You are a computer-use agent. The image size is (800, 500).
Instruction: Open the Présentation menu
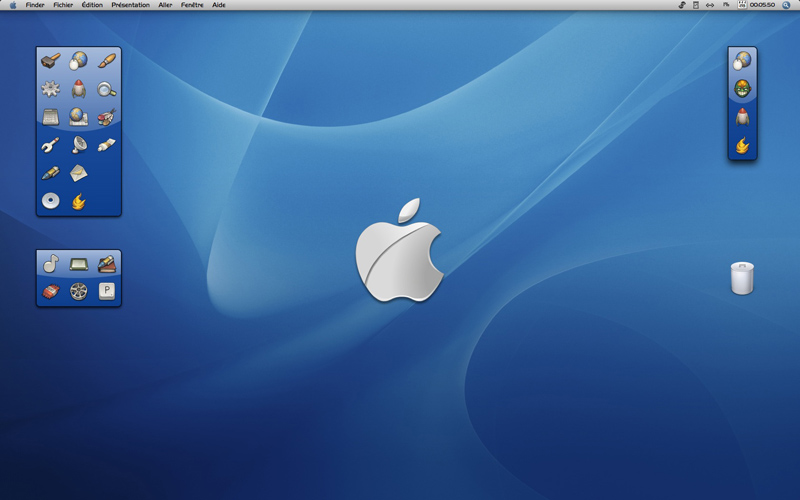(x=130, y=5)
